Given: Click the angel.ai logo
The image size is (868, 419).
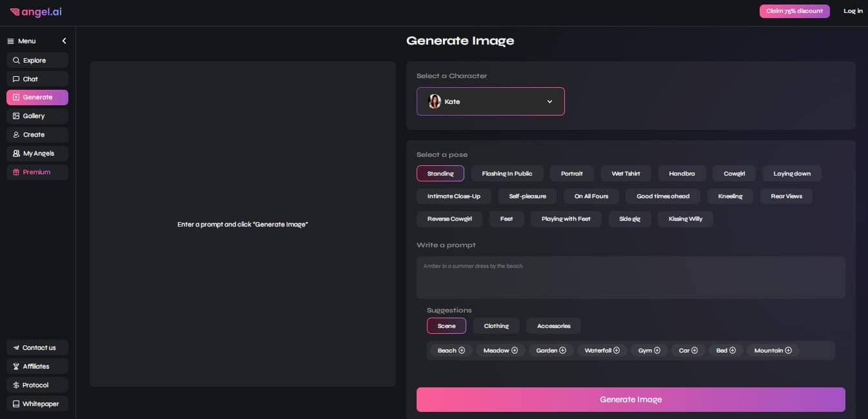Looking at the screenshot, I should [36, 12].
